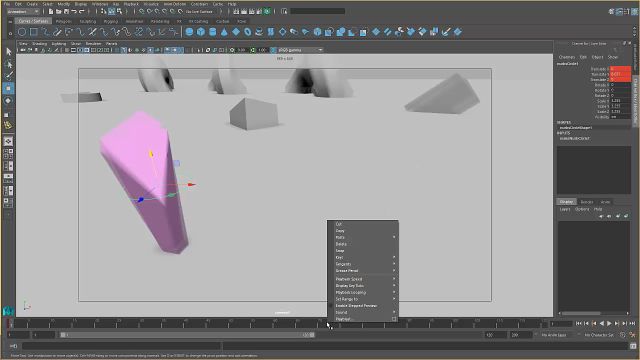Open the Display tab in layer editor
This screenshot has height=360, width=640.
[x=566, y=202]
